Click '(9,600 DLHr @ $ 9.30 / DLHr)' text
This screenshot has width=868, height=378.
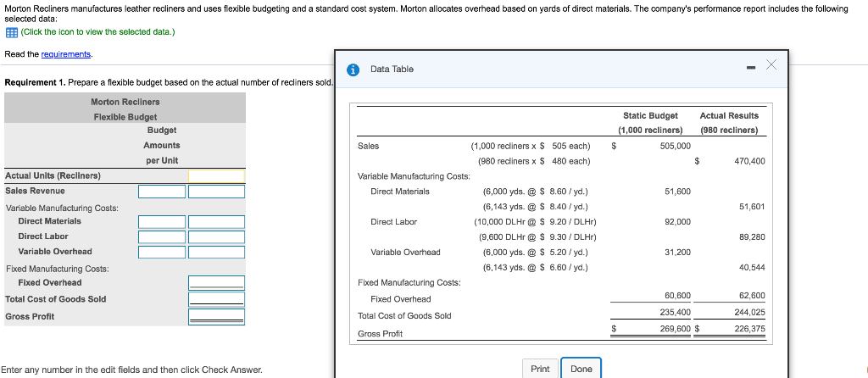coord(537,236)
